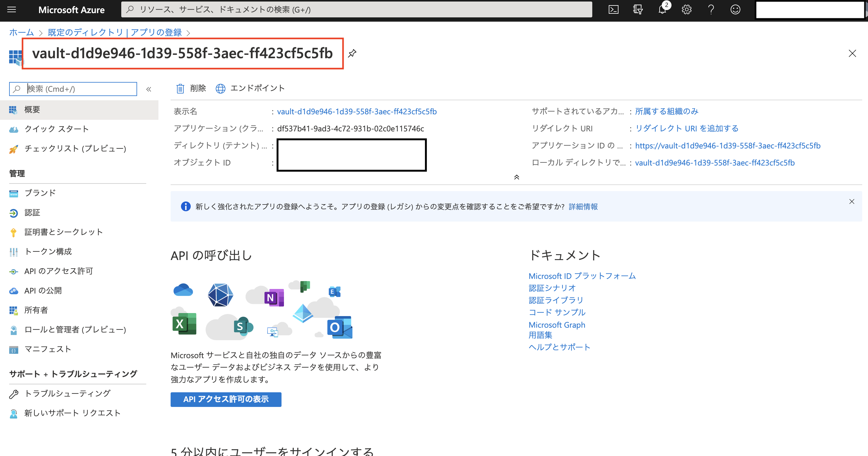This screenshot has width=868, height=456.
Task: Open help question mark icon
Action: [x=711, y=9]
